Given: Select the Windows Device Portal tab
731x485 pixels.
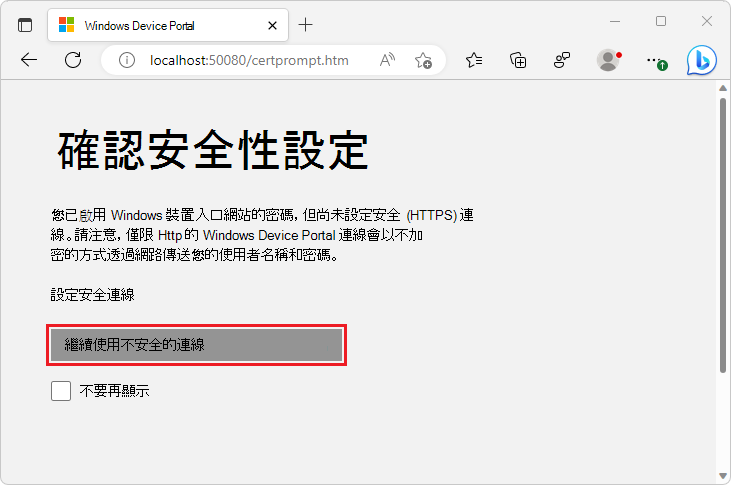Looking at the screenshot, I should click(x=168, y=25).
